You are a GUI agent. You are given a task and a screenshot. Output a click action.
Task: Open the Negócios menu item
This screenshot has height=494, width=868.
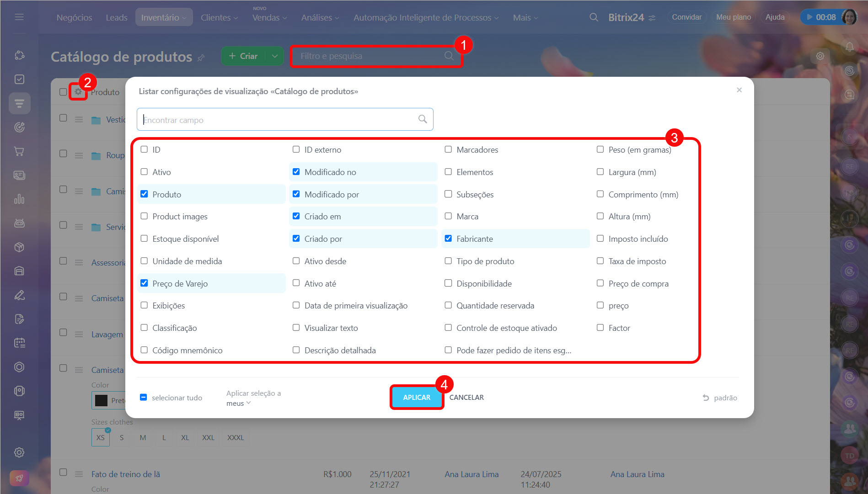pos(74,17)
